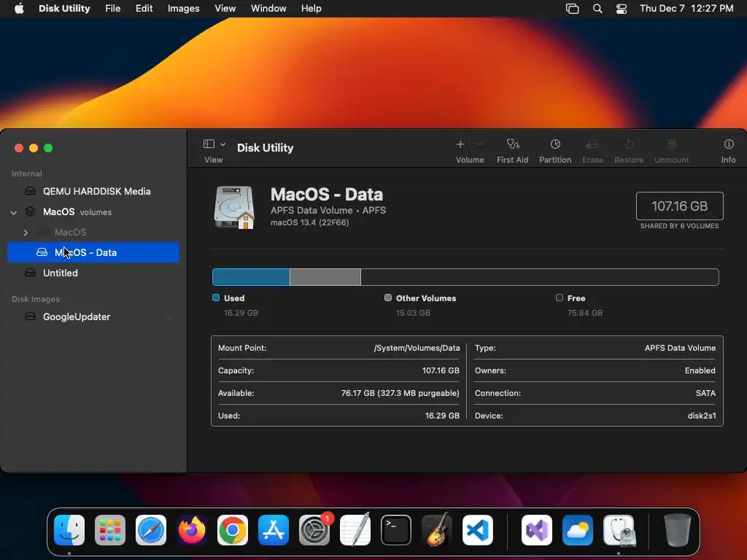The width and height of the screenshot is (747, 560).
Task: Open the Window menu
Action: (x=268, y=9)
